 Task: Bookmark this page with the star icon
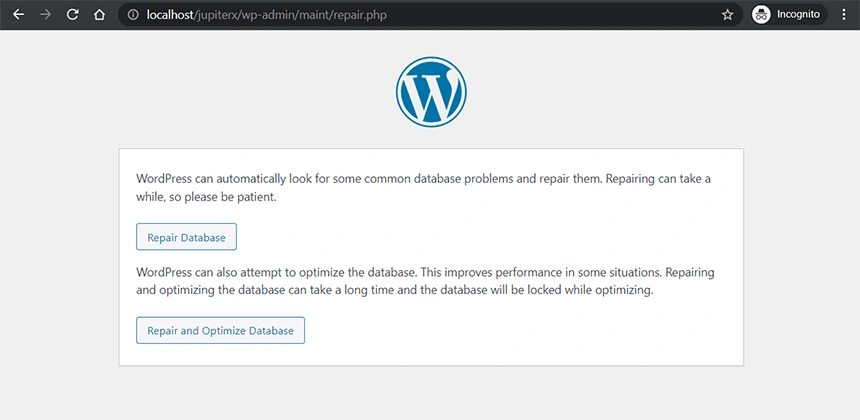point(728,15)
